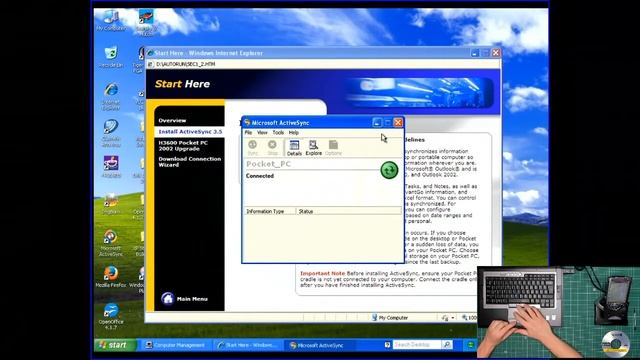Click the OpenOffice 4.1.7 desktop icon
This screenshot has width=640, height=360.
[x=111, y=316]
